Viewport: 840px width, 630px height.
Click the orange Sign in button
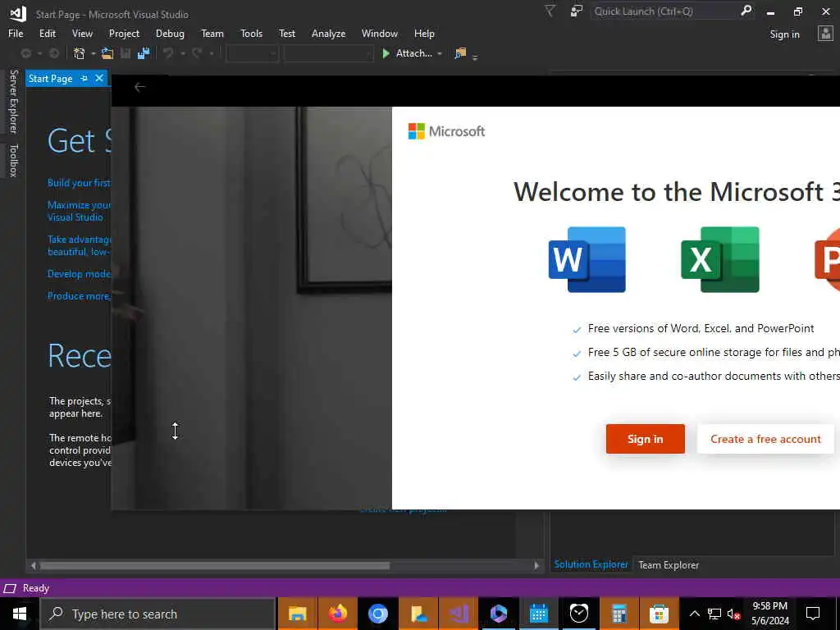coord(645,439)
